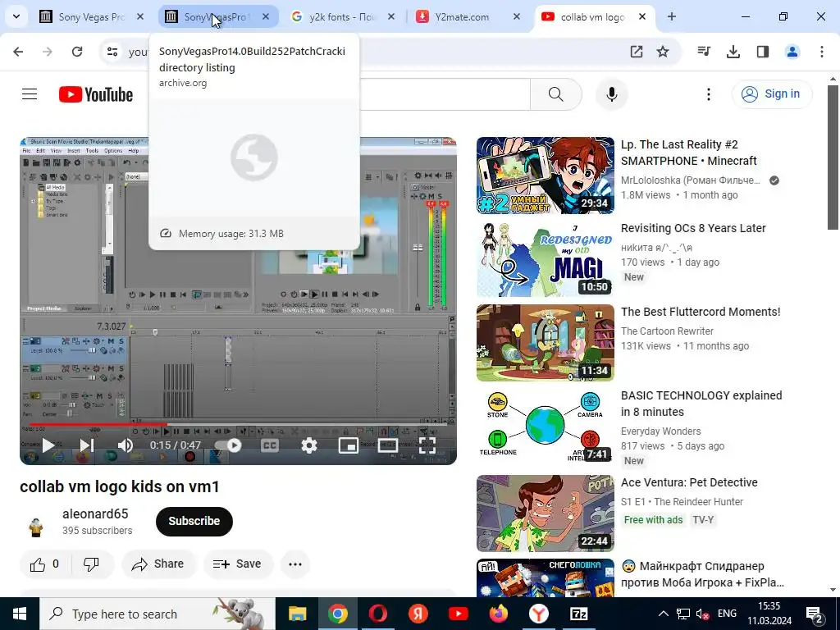840x630 pixels.
Task: Open the YouTube guide hamburger menu
Action: (x=30, y=94)
